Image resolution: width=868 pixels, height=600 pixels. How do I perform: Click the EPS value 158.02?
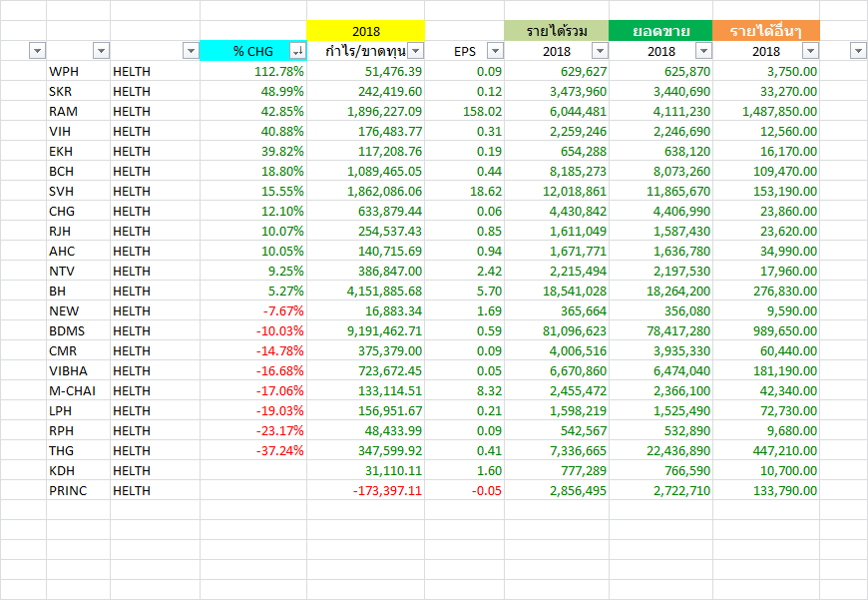(x=482, y=112)
